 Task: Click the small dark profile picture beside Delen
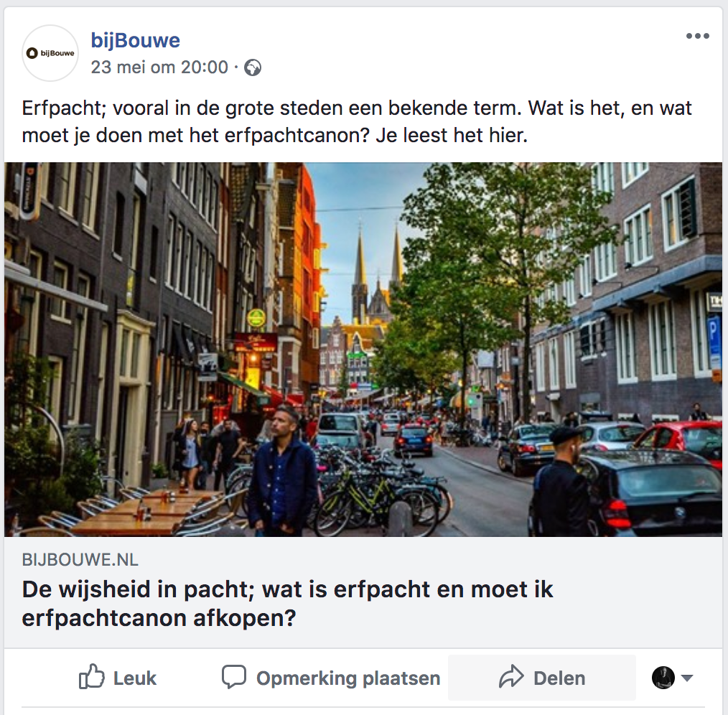point(663,678)
